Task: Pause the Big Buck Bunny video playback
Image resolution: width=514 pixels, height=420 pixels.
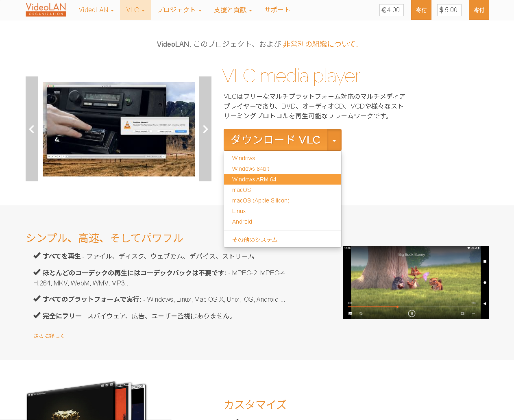Action: [412, 313]
